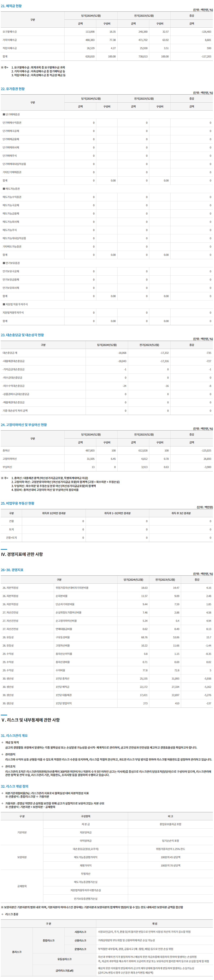Select the 총여신 row label in the table
This screenshot has width=214, height=980.
click(x=6, y=451)
